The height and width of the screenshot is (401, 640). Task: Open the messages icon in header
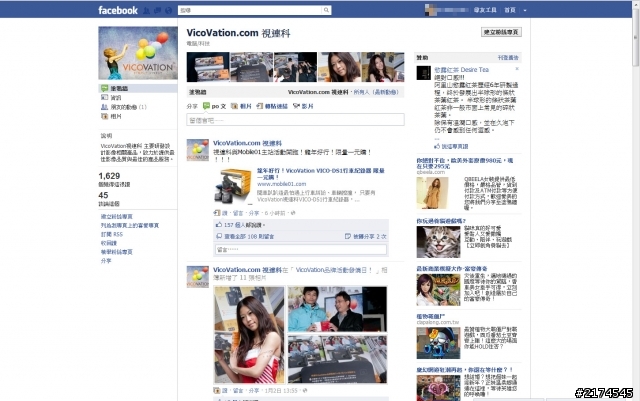click(157, 11)
